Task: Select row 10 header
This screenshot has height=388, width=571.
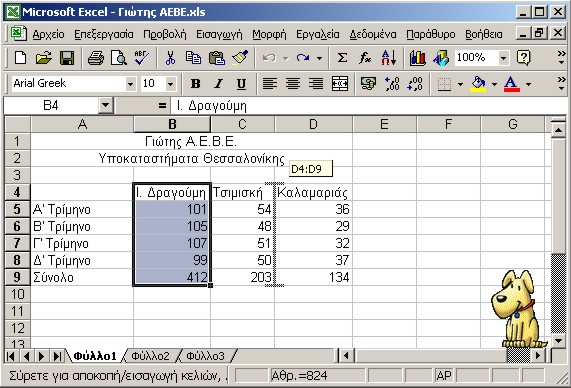Action: pyautogui.click(x=17, y=294)
